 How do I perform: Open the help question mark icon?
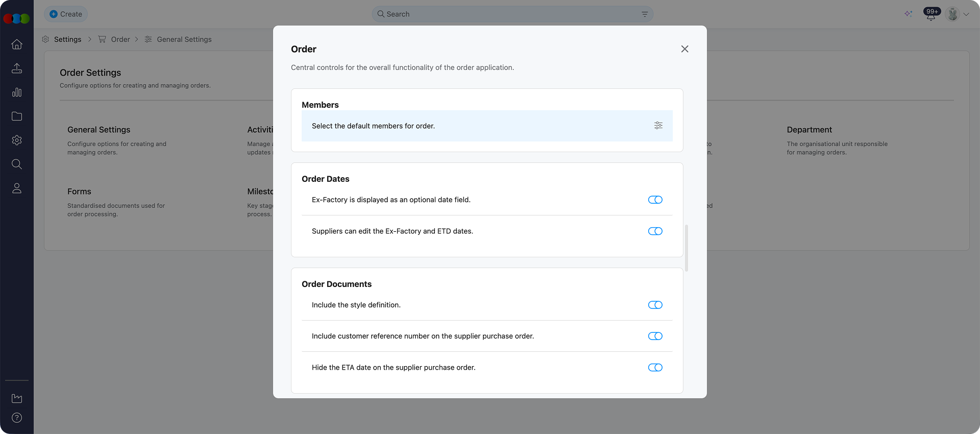click(x=17, y=418)
